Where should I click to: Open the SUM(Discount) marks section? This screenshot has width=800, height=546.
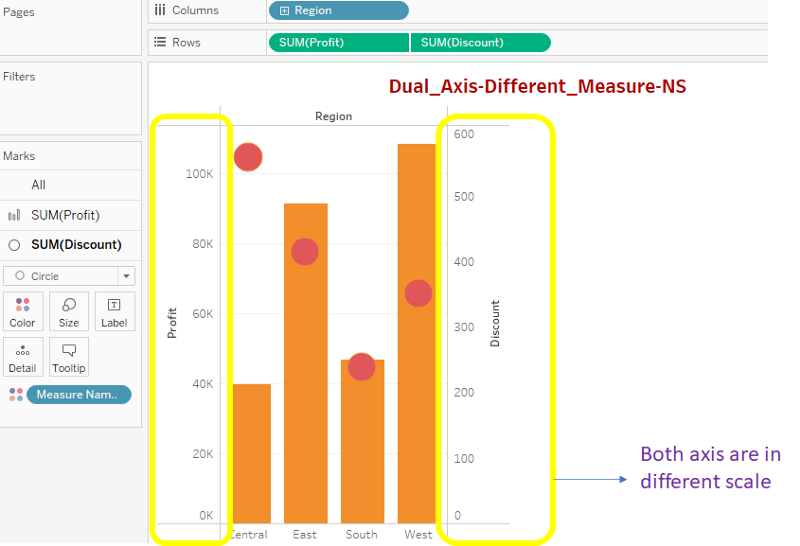click(x=76, y=245)
